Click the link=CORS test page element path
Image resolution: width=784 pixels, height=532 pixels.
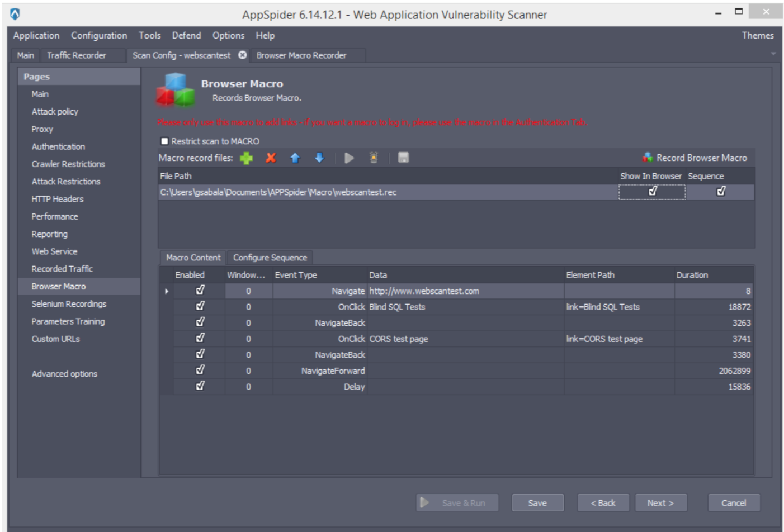(619, 339)
